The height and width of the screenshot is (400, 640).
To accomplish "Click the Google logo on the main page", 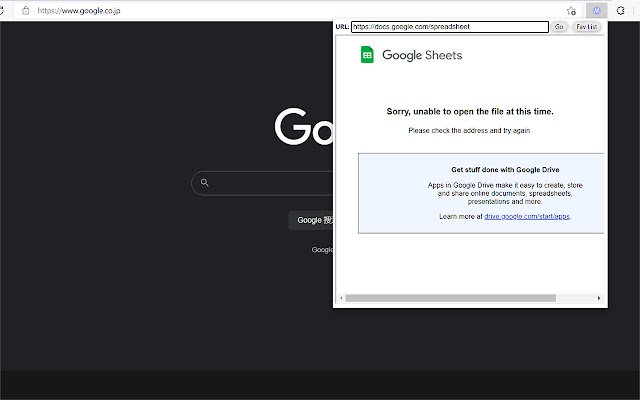I will coord(304,127).
